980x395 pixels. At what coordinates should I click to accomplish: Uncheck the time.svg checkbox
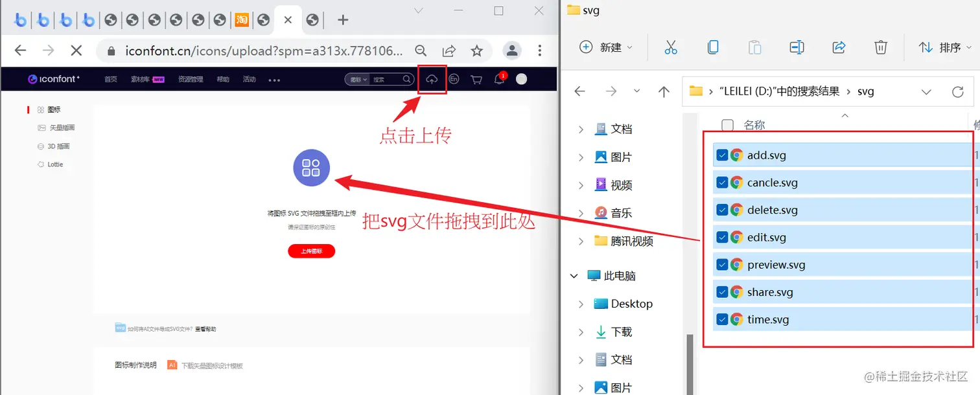(x=722, y=319)
